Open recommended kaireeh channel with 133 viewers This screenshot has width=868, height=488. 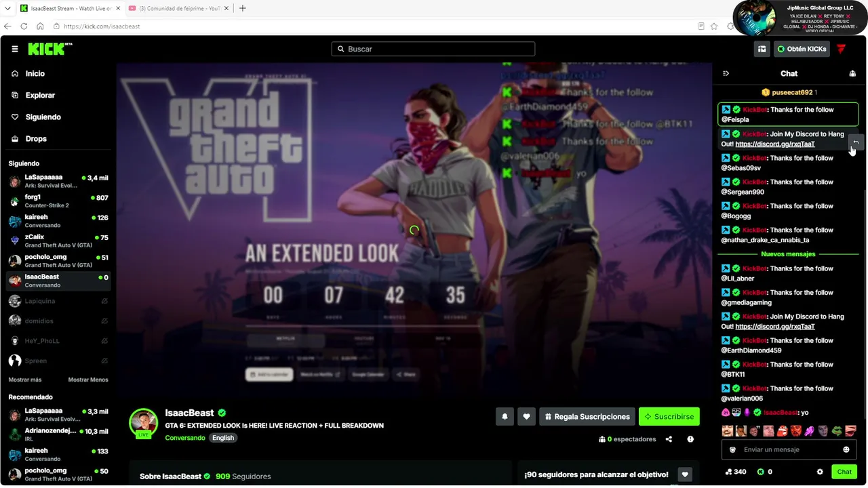[x=58, y=454]
